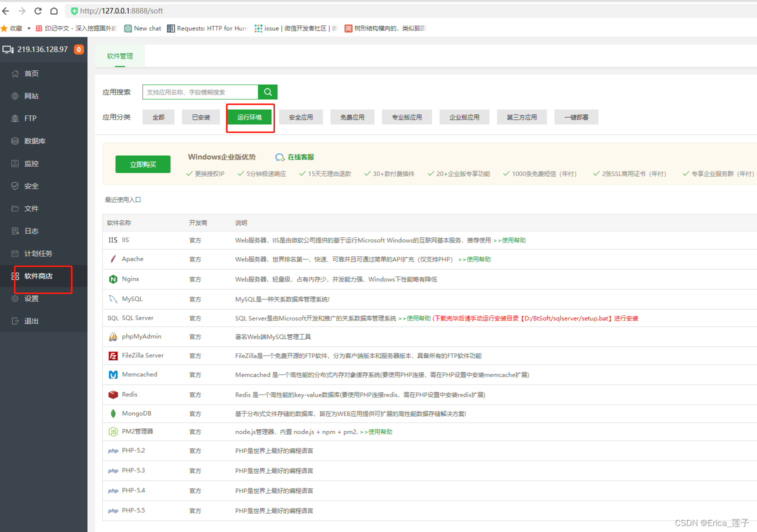
Task: Click the 退出 logout sidebar item
Action: [x=43, y=321]
